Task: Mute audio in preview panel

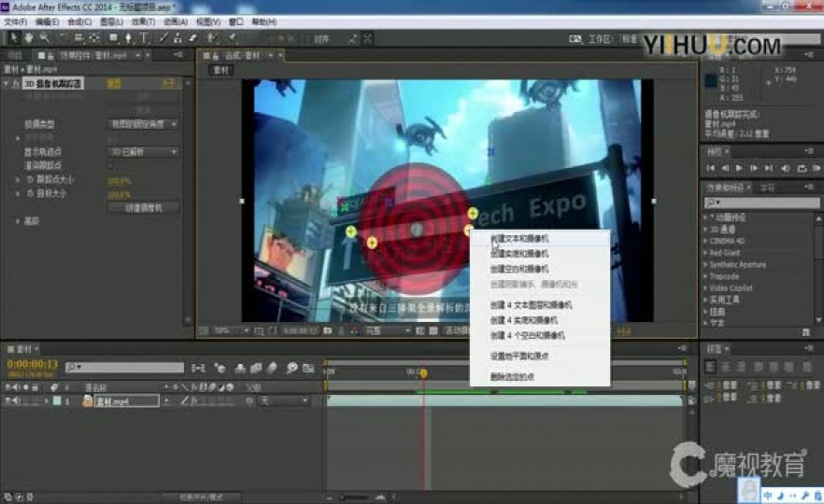Action: [785, 168]
